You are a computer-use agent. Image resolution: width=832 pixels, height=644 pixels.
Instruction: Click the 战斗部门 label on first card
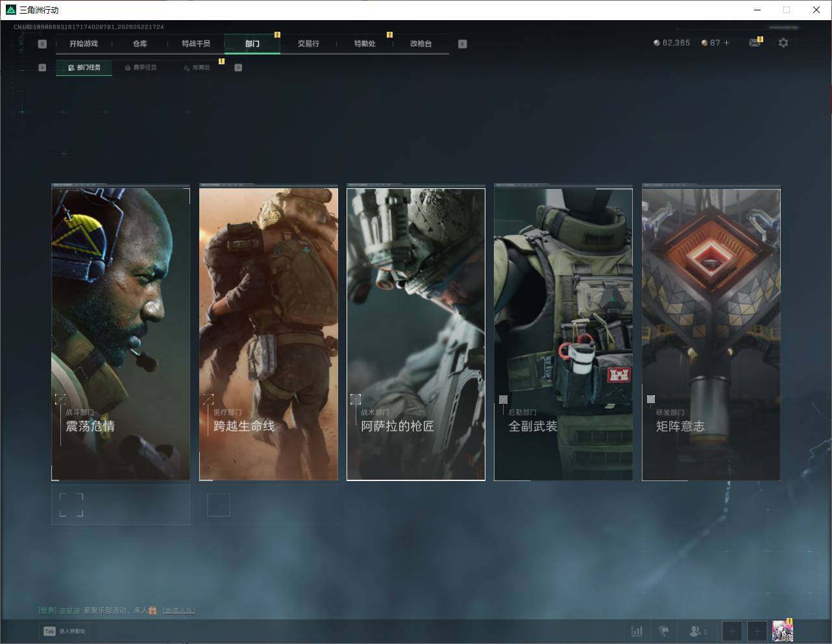pos(80,412)
